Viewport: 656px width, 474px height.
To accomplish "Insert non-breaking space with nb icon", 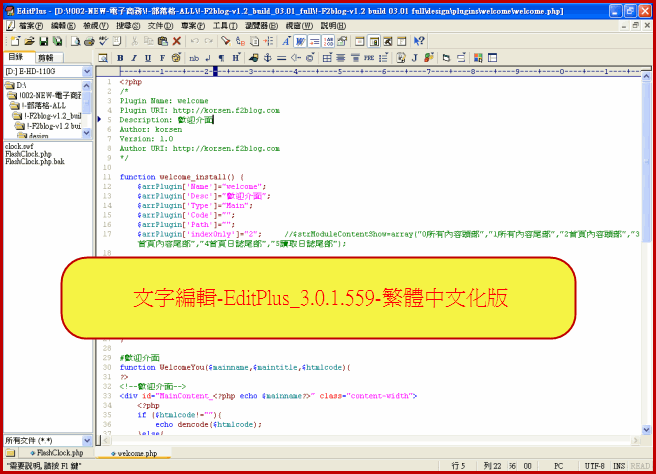I will click(193, 58).
